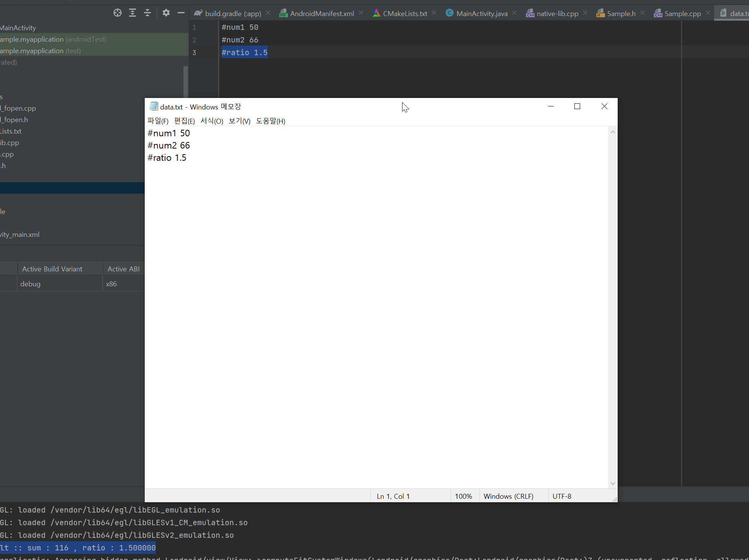The height and width of the screenshot is (560, 749).
Task: Close the Sample.h editor tab
Action: pyautogui.click(x=643, y=13)
